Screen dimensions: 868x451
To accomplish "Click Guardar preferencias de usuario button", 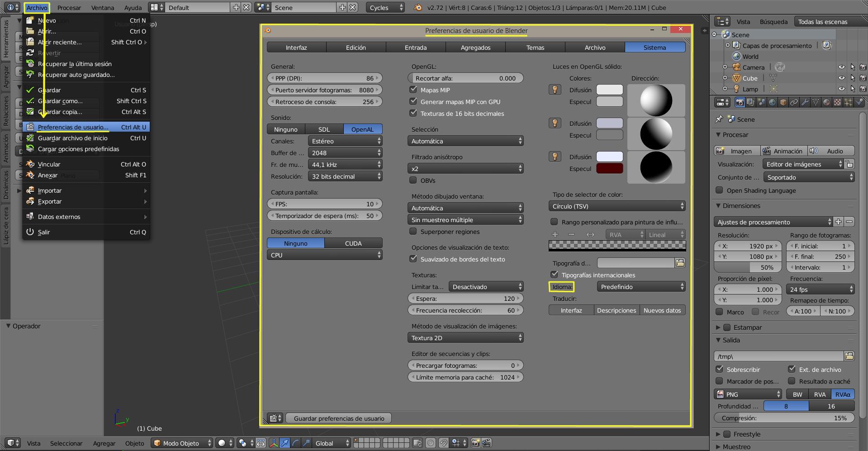I will 339,418.
